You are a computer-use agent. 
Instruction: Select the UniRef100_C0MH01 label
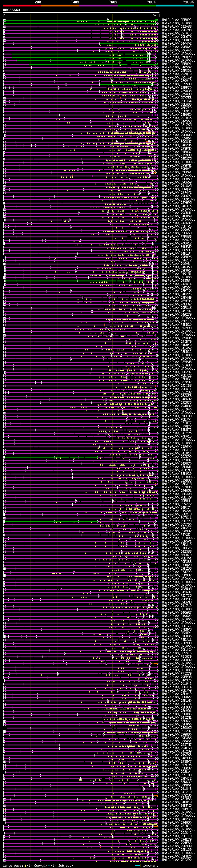click(177, 785)
